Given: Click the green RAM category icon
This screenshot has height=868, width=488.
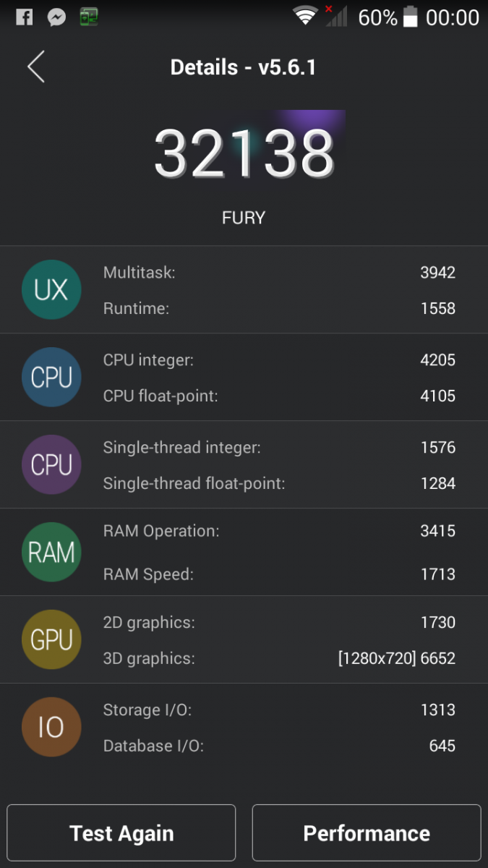Looking at the screenshot, I should coord(51,553).
